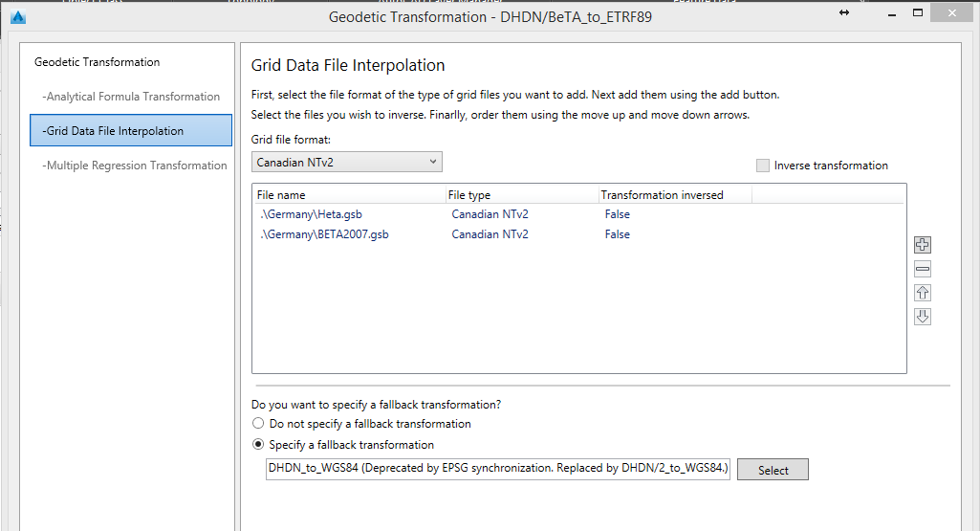Click the File type column header

coord(522,194)
